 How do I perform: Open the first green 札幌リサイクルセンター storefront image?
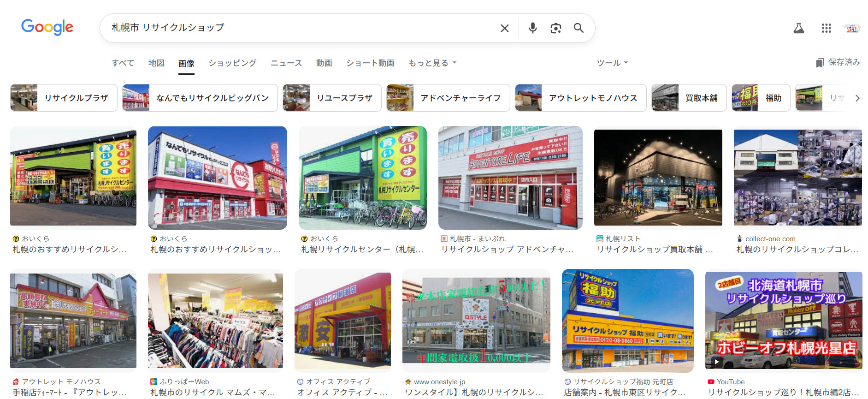(x=73, y=178)
